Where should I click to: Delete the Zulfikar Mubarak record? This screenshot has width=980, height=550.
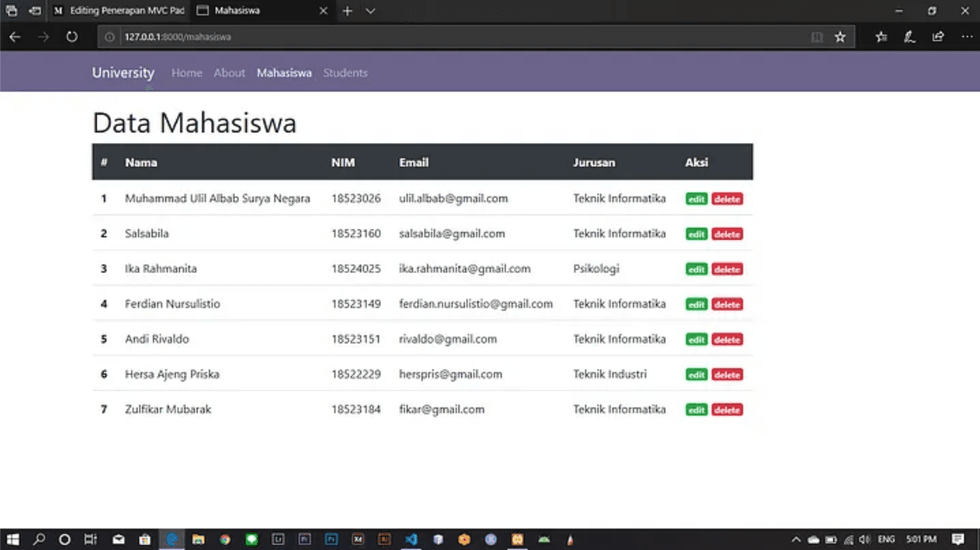coord(727,410)
